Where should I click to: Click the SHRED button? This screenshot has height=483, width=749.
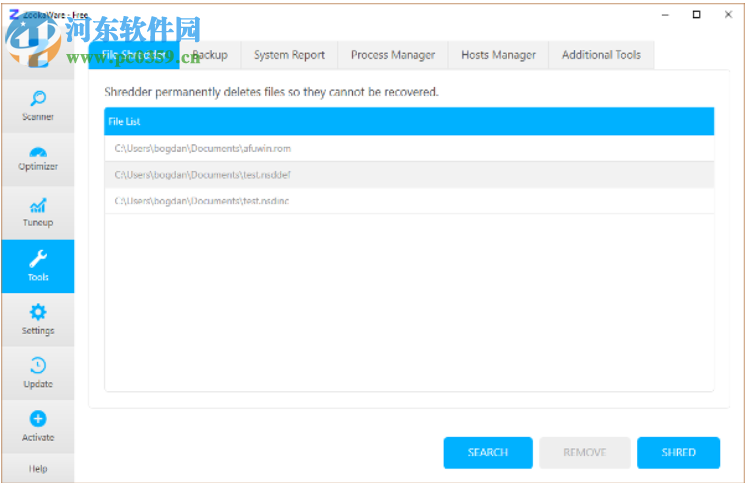678,452
